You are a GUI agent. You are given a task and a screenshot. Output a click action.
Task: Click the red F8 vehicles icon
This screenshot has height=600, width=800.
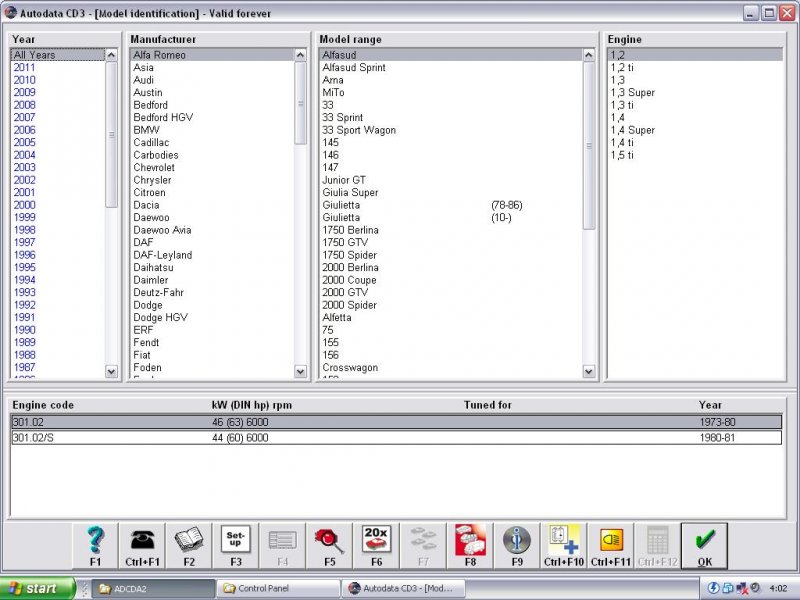470,546
